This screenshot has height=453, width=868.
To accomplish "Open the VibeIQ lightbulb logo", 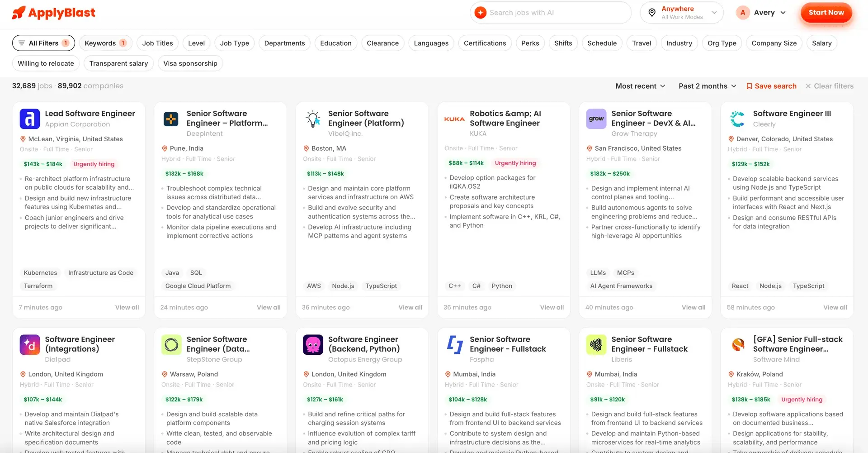I will 313,119.
